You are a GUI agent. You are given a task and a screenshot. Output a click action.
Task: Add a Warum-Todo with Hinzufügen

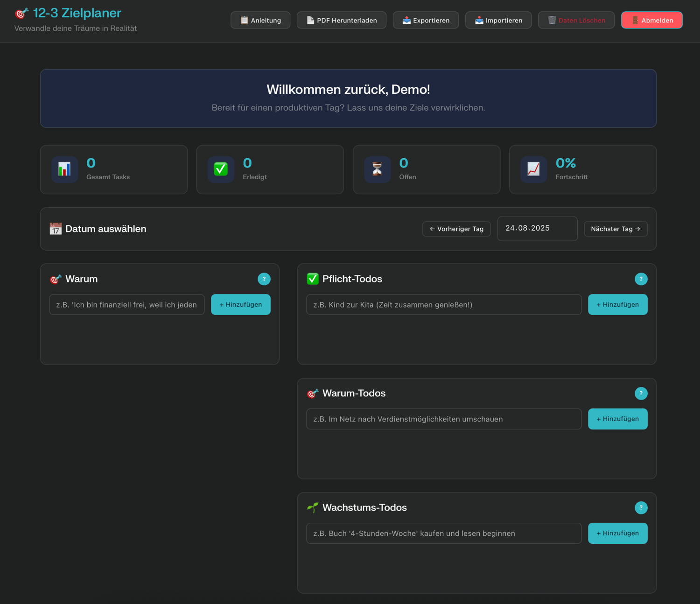[x=618, y=419]
